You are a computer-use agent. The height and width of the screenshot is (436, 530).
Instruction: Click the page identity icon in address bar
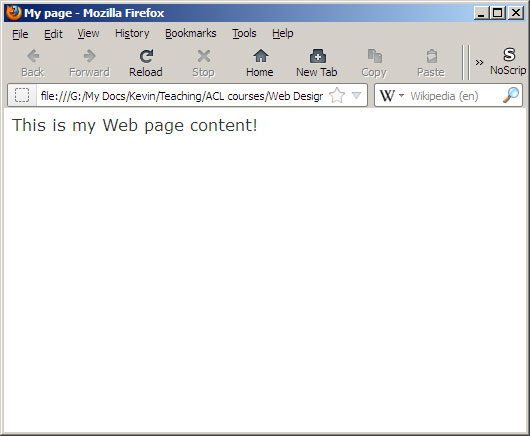coord(22,95)
